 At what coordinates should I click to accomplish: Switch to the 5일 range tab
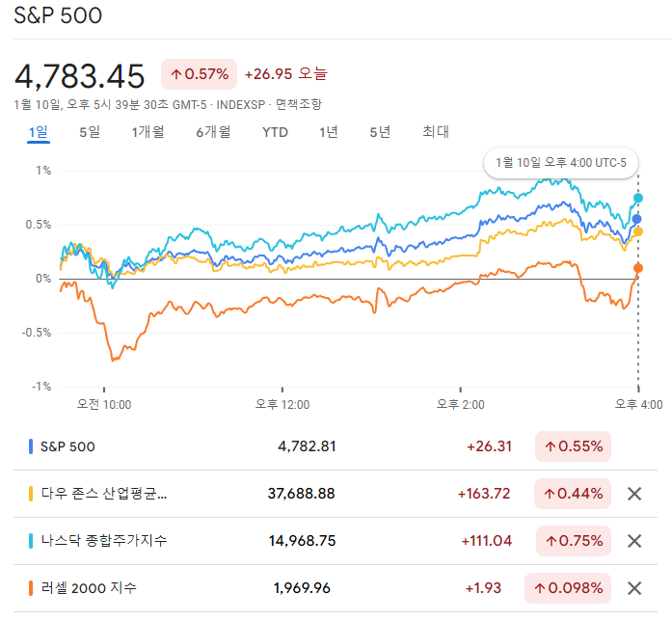[x=90, y=132]
